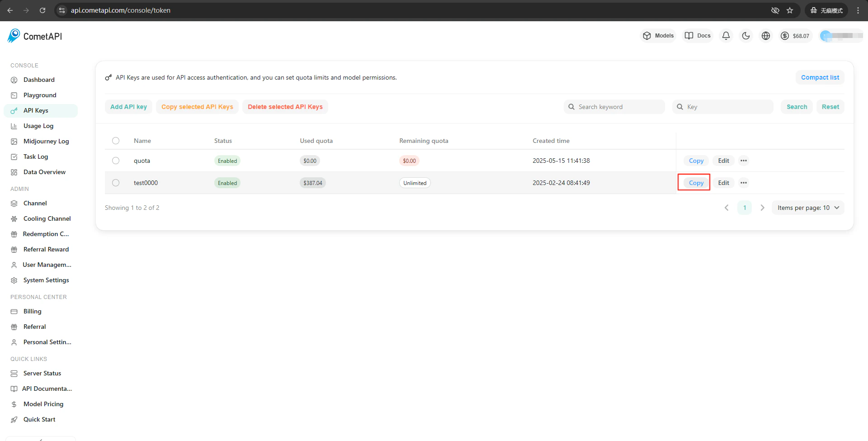Open notifications via the bell icon
868x441 pixels.
726,35
